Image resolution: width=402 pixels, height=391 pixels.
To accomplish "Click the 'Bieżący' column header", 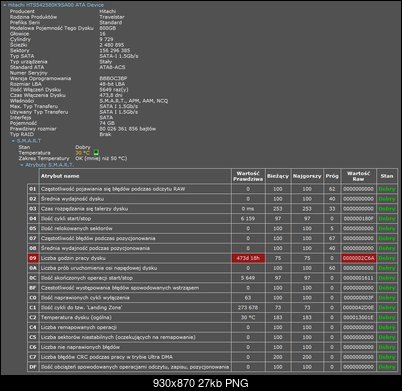I will point(278,176).
